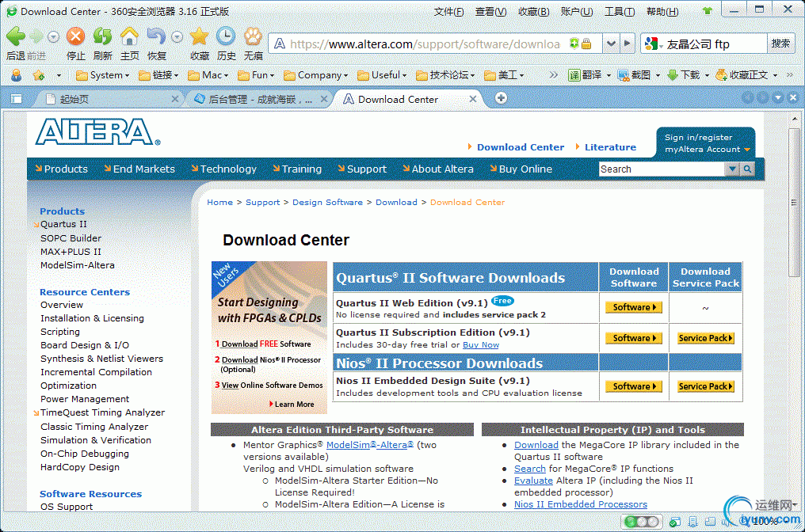Screen dimensions: 805x532
Task: Switch to the 后台管理 tab
Action: (x=259, y=99)
